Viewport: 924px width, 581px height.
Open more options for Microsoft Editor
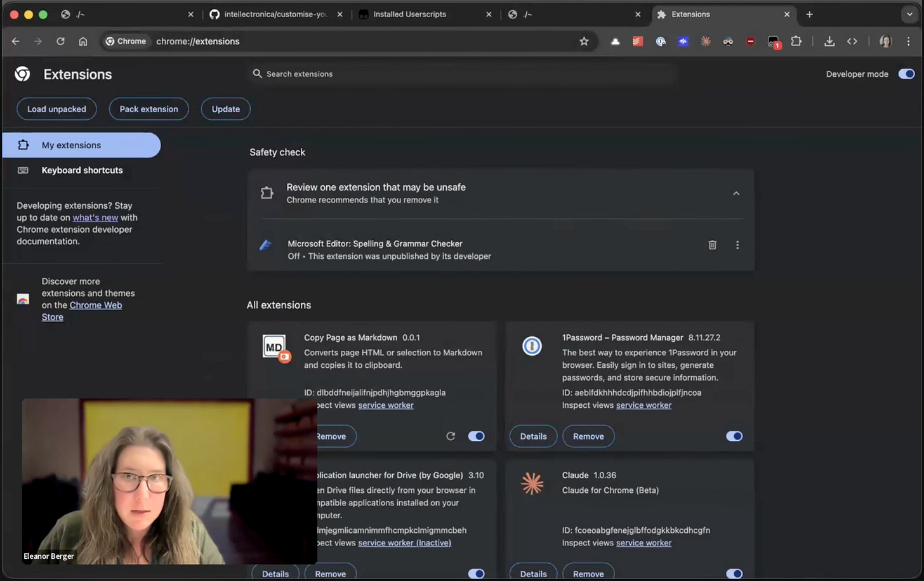click(x=737, y=245)
